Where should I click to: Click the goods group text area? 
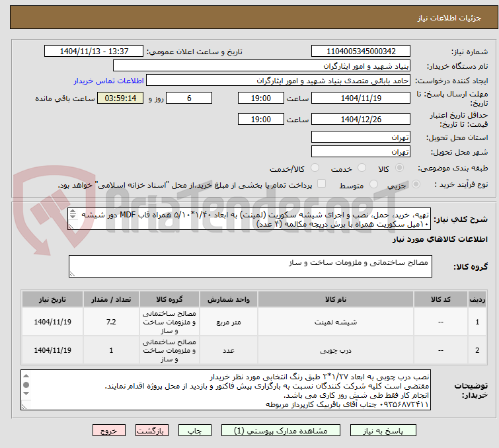[250, 266]
